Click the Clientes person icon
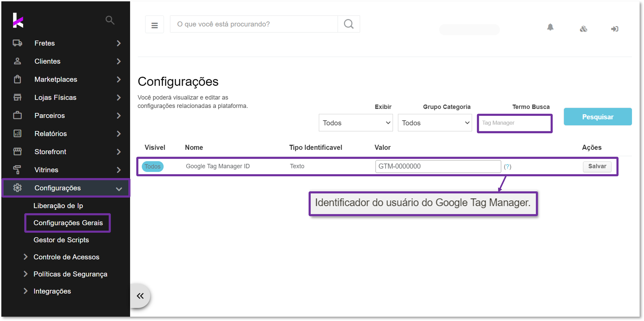 point(18,61)
